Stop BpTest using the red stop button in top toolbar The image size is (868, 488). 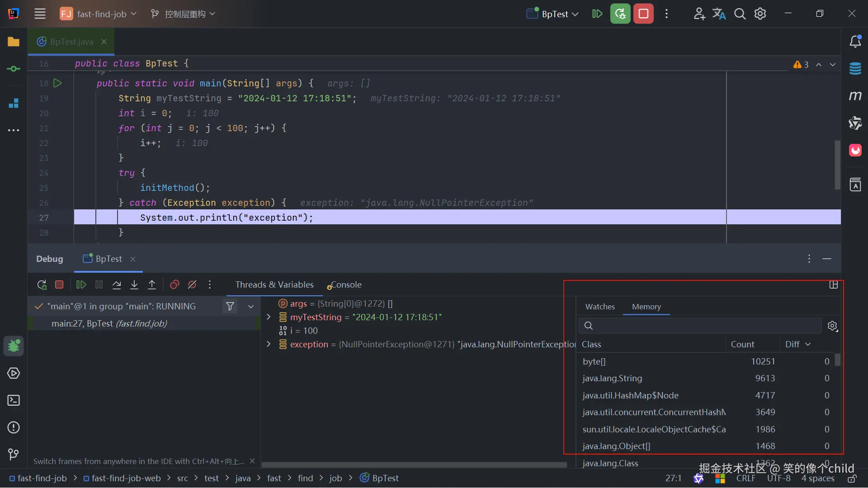point(643,14)
